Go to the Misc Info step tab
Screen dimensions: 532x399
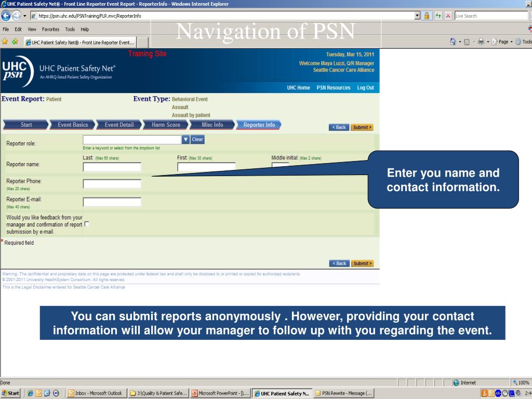click(212, 125)
